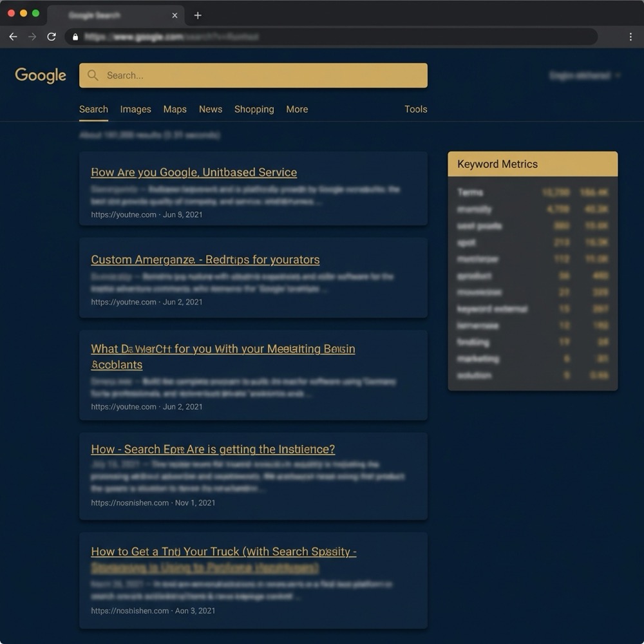Open a new tab with plus button
The height and width of the screenshot is (644, 644).
click(x=198, y=15)
